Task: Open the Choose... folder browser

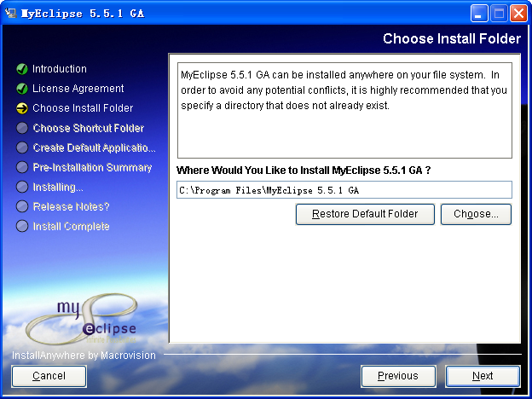Action: 476,214
